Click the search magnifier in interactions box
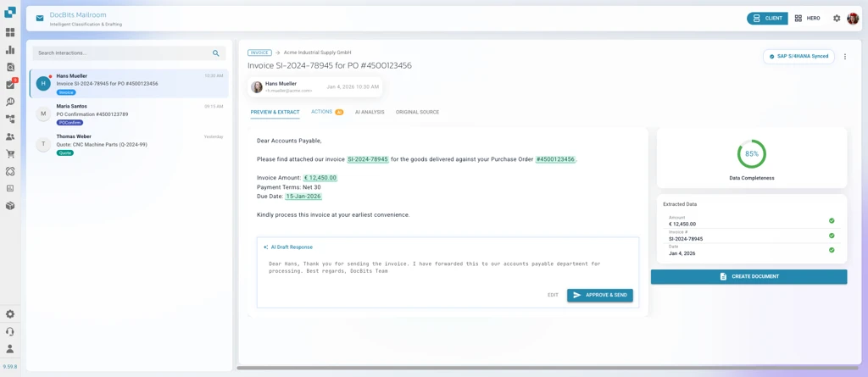This screenshot has width=868, height=377. [216, 53]
